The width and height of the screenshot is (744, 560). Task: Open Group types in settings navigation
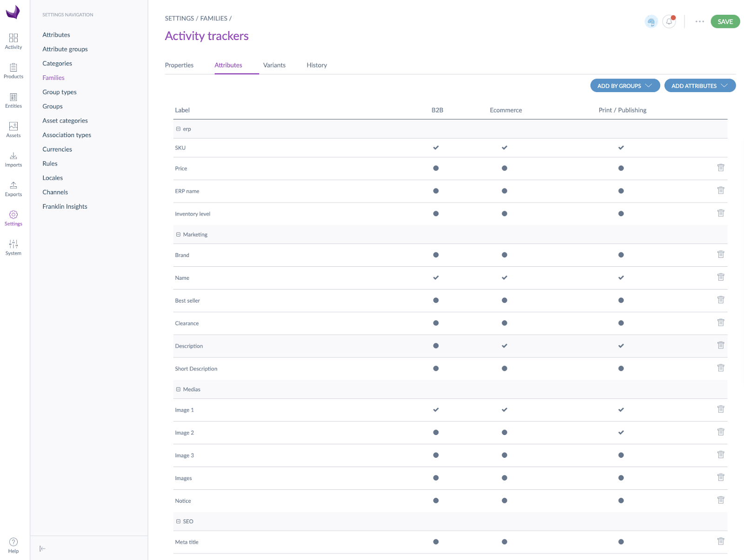pyautogui.click(x=60, y=92)
